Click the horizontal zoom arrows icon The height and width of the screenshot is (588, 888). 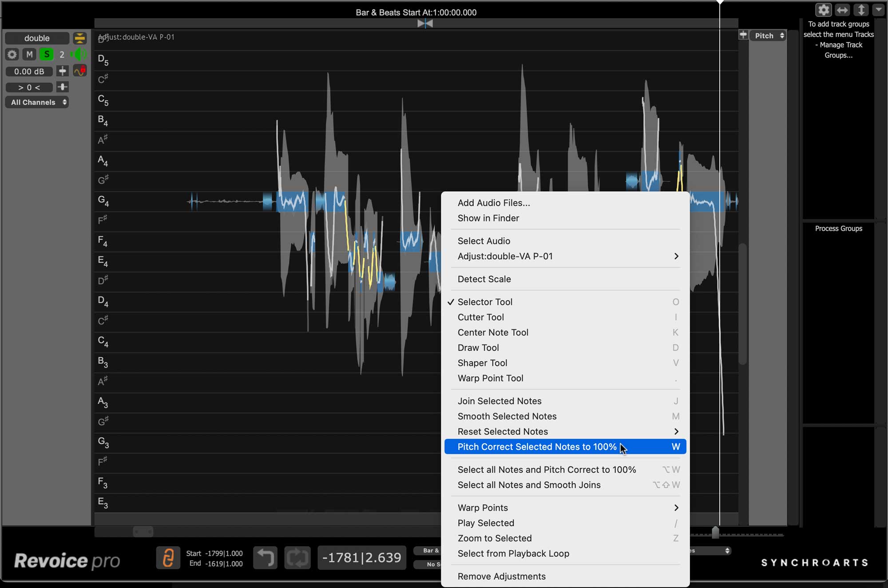coord(842,10)
